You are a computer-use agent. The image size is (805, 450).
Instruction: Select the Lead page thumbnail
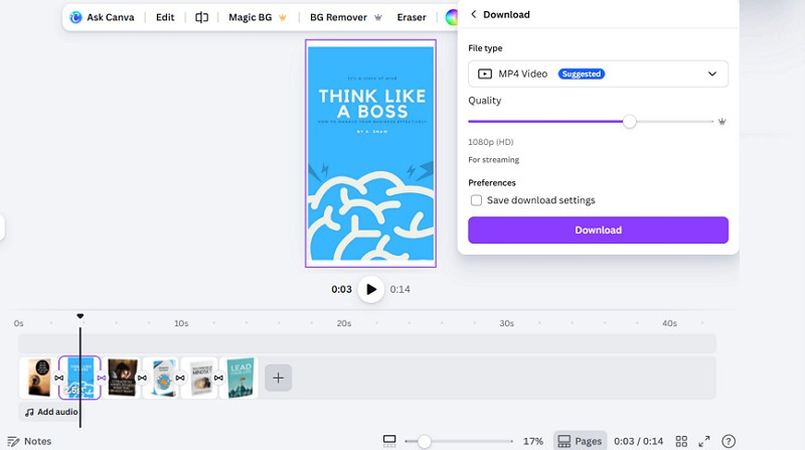click(239, 378)
